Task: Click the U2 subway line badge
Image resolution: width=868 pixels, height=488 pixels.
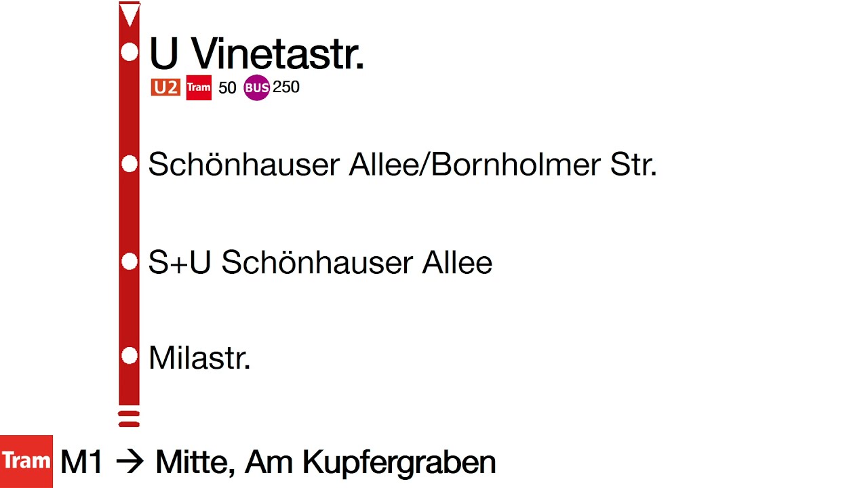Action: click(165, 87)
